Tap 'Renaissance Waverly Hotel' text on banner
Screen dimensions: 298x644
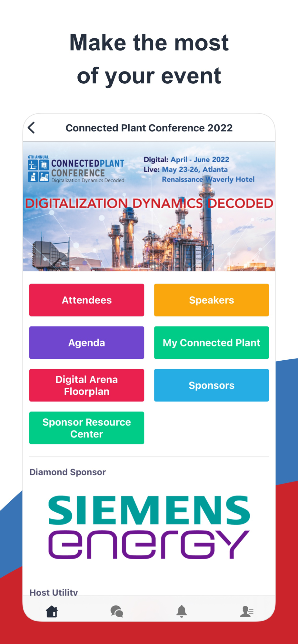point(208,179)
